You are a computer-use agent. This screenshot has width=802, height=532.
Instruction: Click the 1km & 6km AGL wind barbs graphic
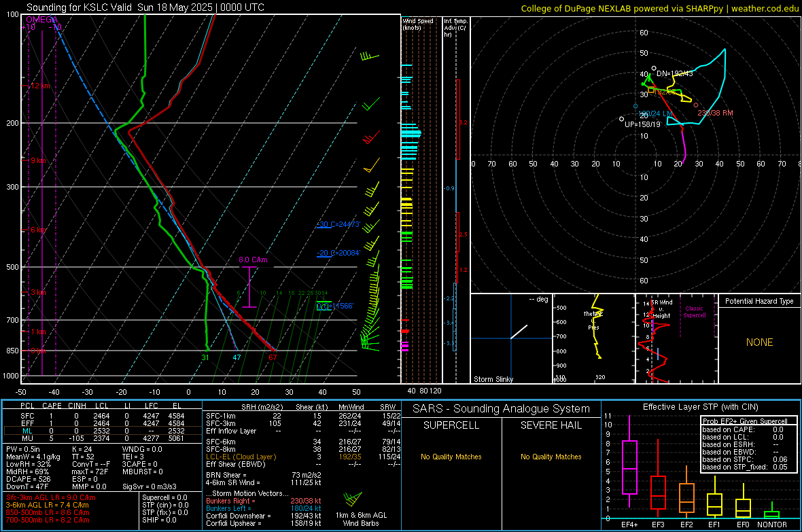tap(353, 499)
